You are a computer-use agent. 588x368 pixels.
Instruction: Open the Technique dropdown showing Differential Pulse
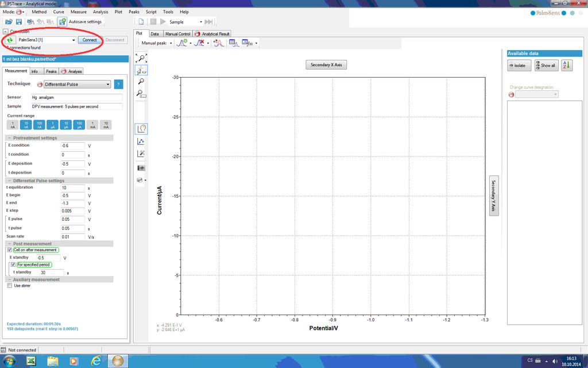pos(78,85)
